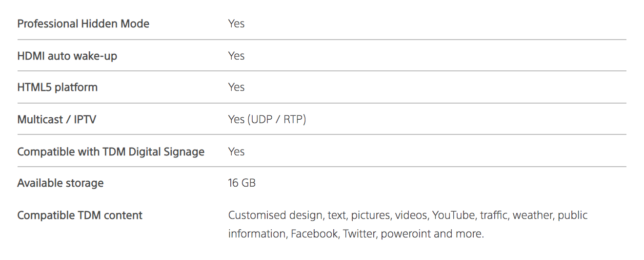
Task: Select the Available storage label
Action: click(60, 183)
